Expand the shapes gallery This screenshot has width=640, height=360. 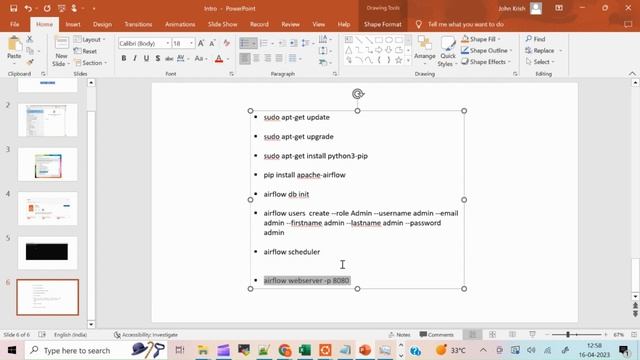(x=408, y=60)
